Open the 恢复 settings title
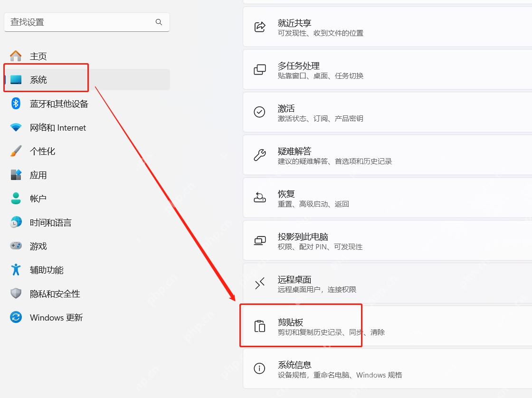This screenshot has height=398, width=532. [286, 194]
